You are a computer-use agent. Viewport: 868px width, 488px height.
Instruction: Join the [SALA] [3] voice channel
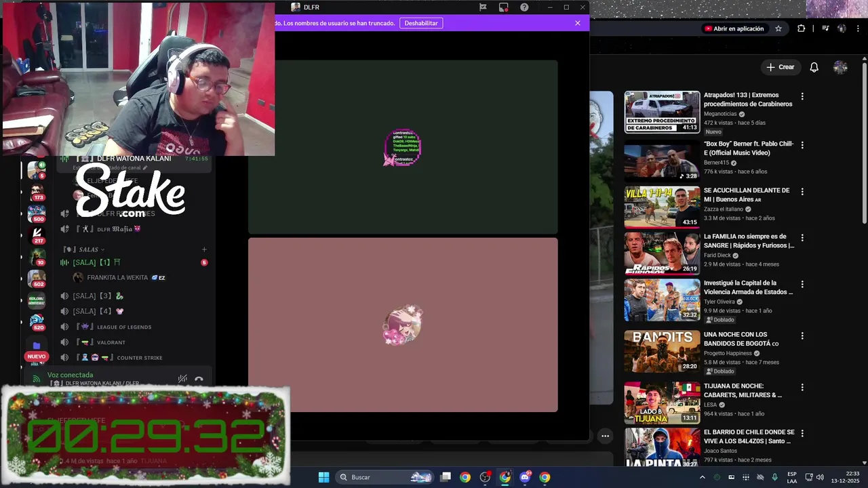(x=134, y=296)
